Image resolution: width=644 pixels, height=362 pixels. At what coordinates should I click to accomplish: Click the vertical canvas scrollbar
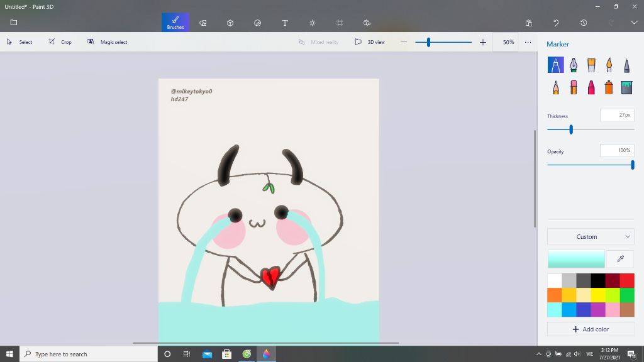coord(535,178)
